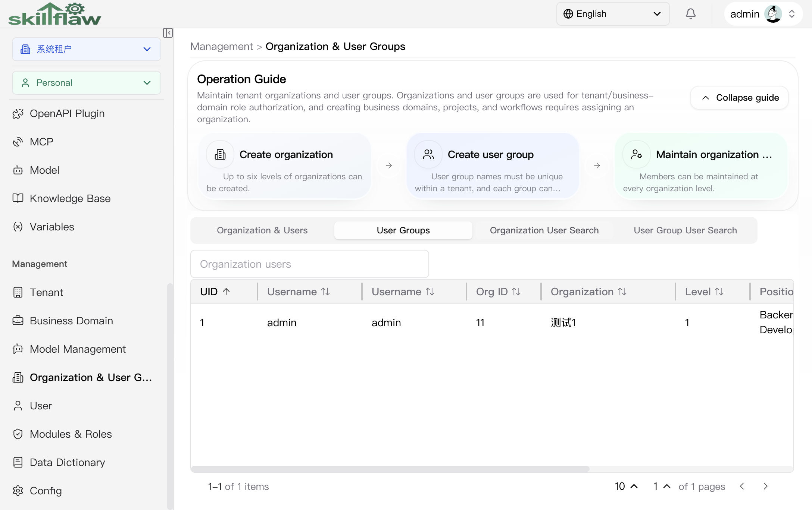812x510 pixels.
Task: Select the User Groups tab
Action: tap(403, 230)
